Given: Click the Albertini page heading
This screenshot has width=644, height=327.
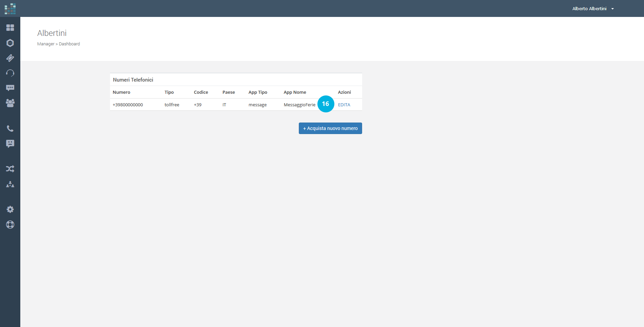Looking at the screenshot, I should tap(52, 33).
